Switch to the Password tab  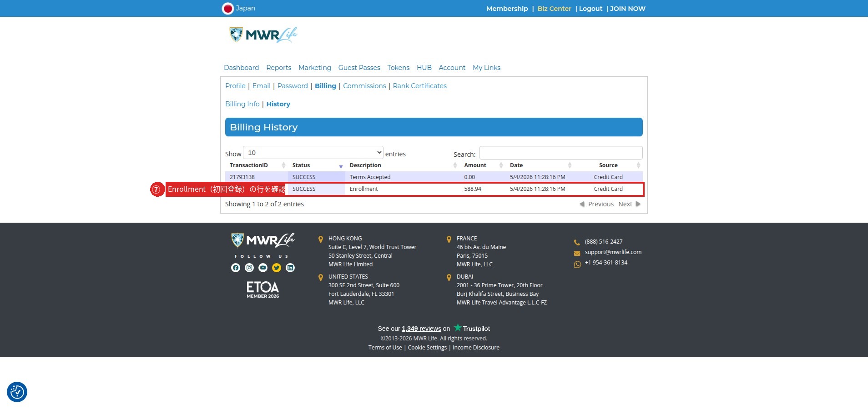coord(293,86)
